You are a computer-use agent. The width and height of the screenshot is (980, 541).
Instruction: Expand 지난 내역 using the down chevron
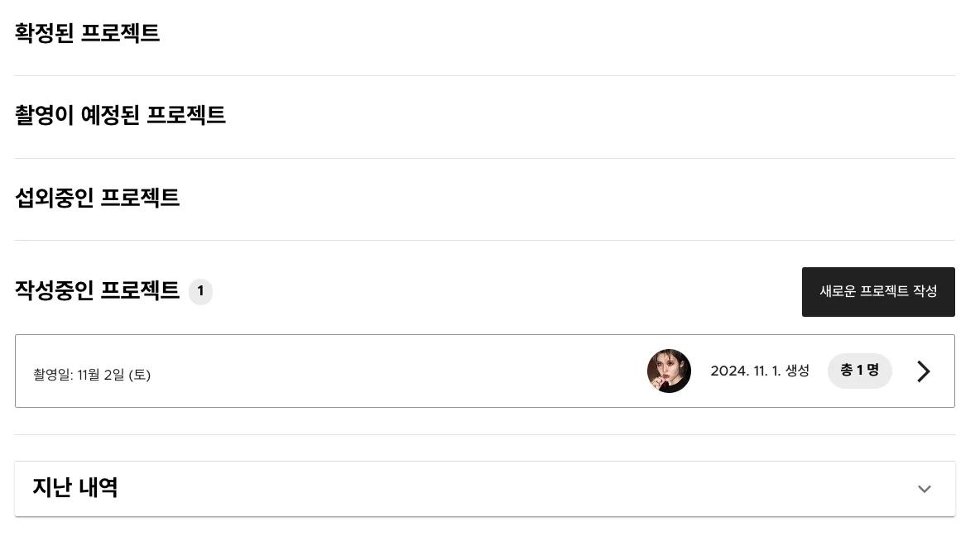(x=924, y=489)
